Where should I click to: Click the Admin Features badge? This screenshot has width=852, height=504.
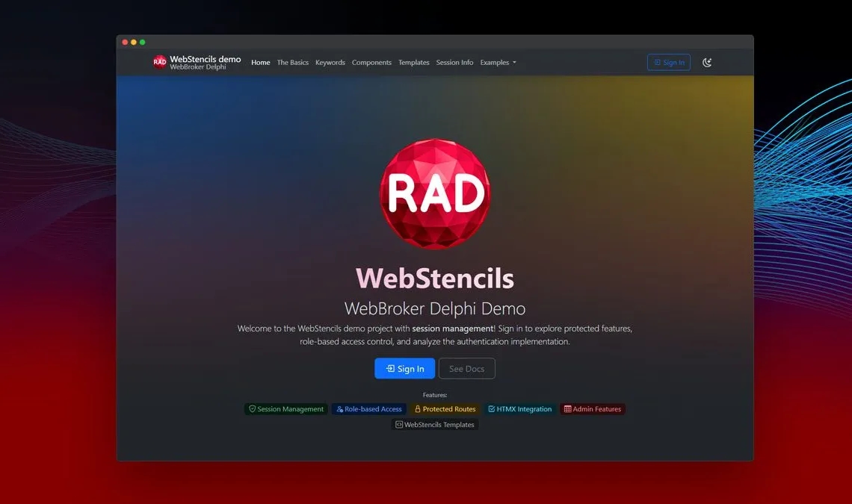pos(593,409)
